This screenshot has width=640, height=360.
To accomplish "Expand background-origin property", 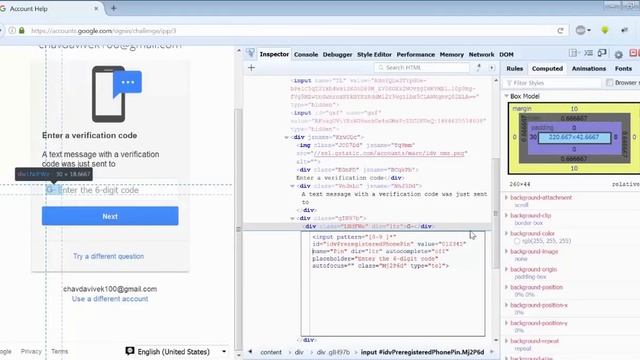I will 507,269.
